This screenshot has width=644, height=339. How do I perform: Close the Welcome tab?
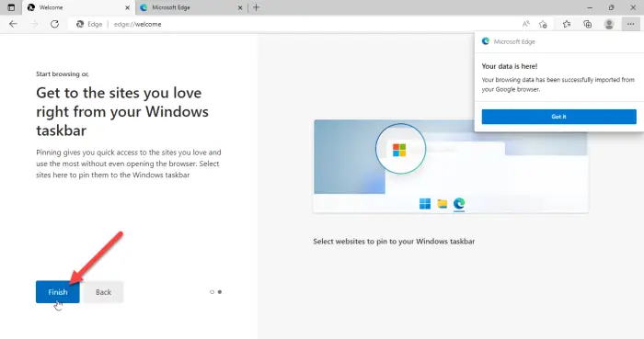(127, 7)
